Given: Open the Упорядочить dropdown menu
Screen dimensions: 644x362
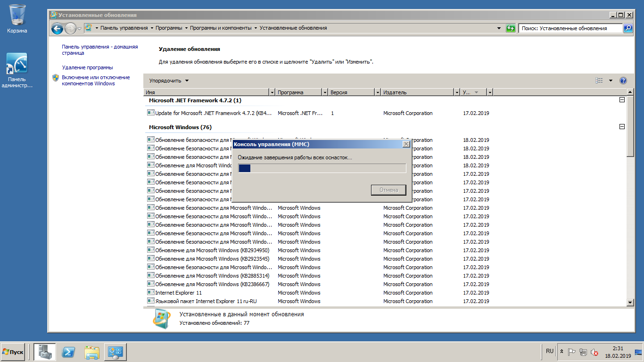Looking at the screenshot, I should [169, 81].
